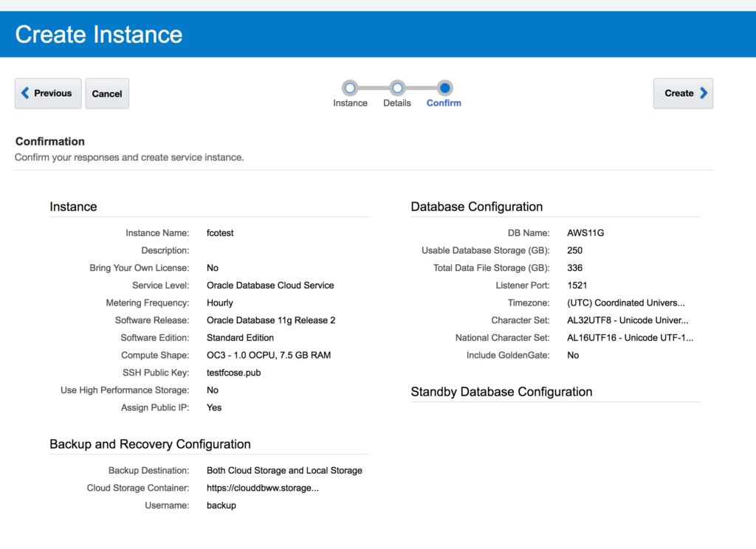Click the right chevron on Create button

(x=704, y=94)
